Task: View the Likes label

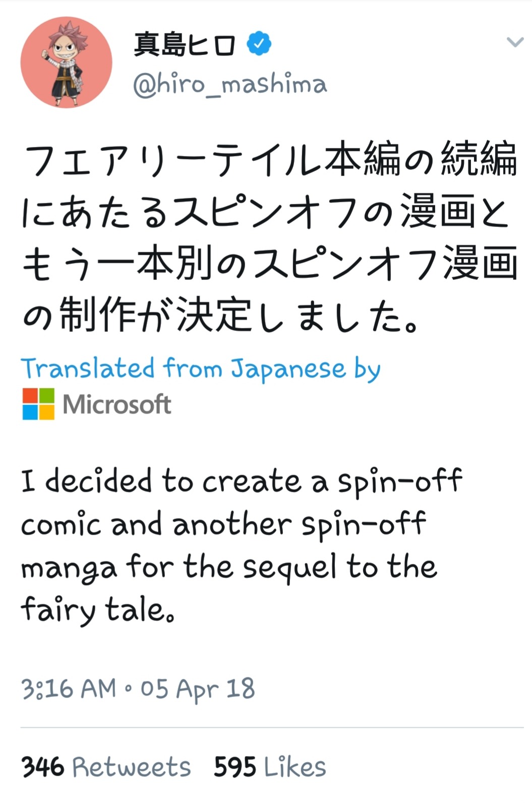Action: click(x=295, y=767)
